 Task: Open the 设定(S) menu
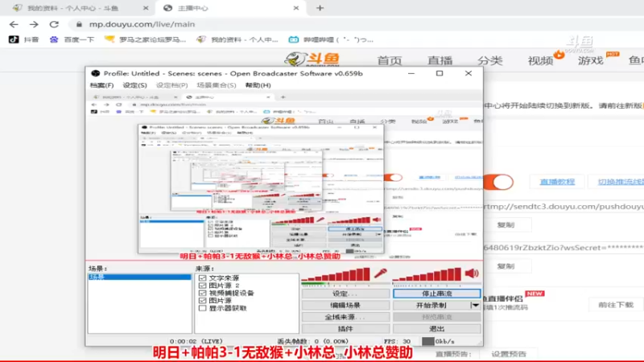pos(134,85)
